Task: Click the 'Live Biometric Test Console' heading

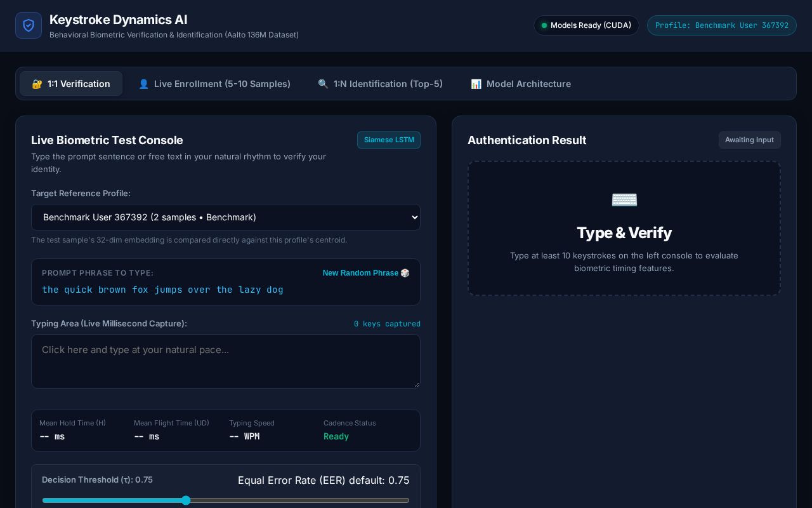Action: pos(107,140)
